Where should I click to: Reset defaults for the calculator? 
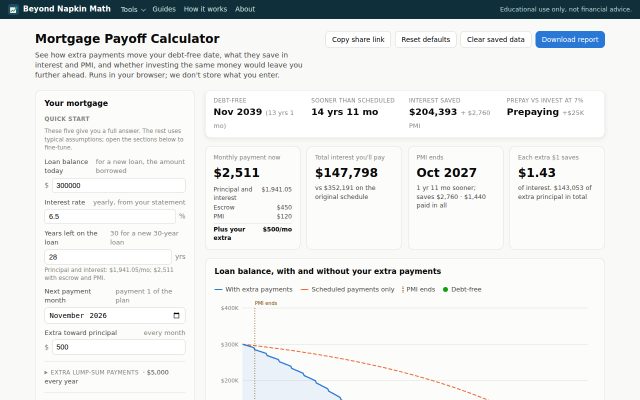coord(425,40)
